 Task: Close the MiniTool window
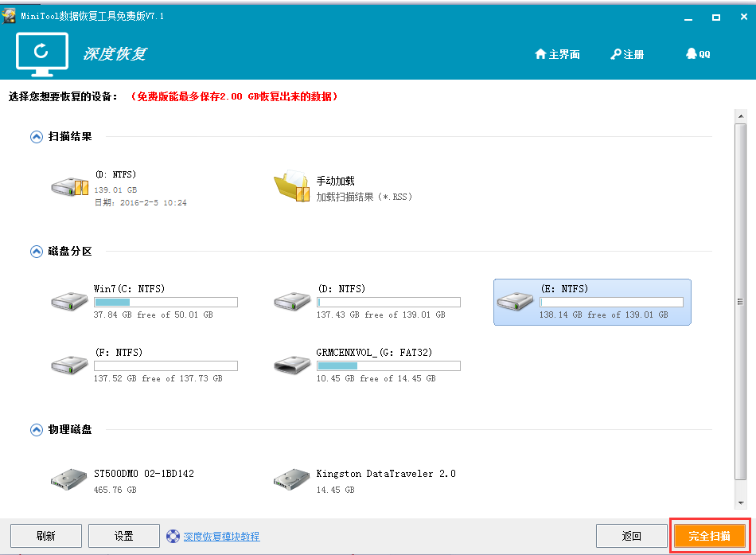click(x=744, y=17)
